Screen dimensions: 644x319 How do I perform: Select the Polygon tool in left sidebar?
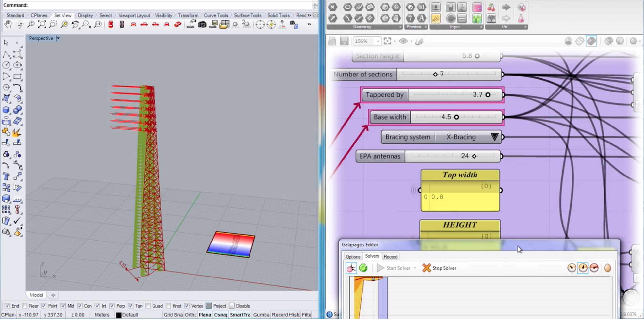point(6,88)
